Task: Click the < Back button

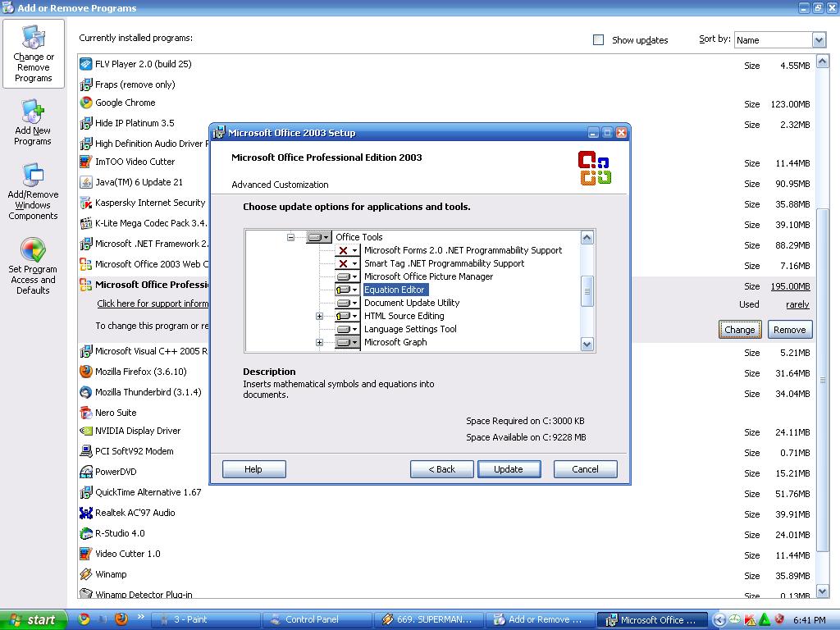Action: point(442,469)
